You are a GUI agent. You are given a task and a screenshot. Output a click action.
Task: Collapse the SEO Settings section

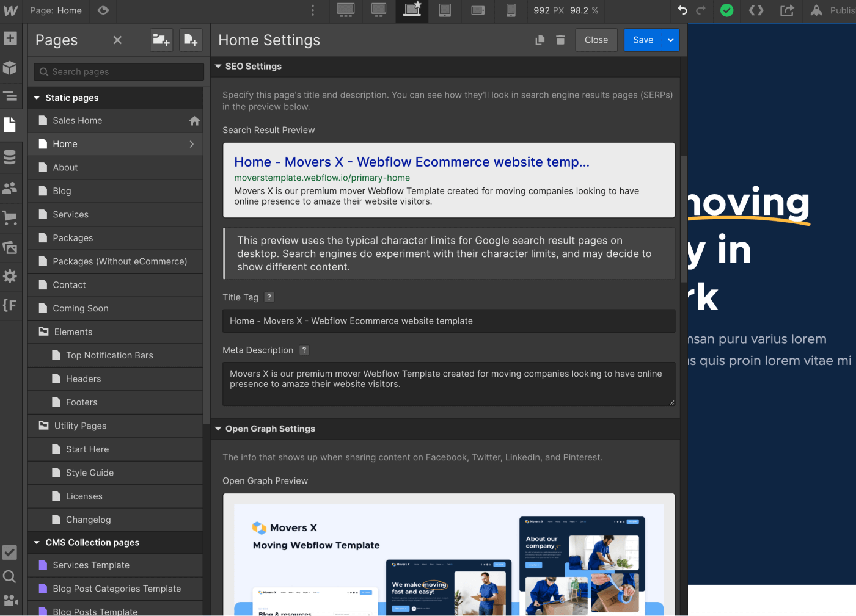click(x=218, y=66)
